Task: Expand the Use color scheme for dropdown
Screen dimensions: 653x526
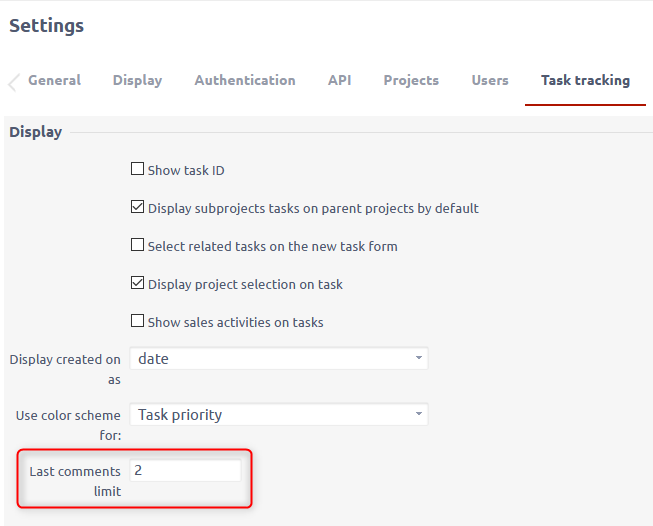Action: click(x=278, y=414)
